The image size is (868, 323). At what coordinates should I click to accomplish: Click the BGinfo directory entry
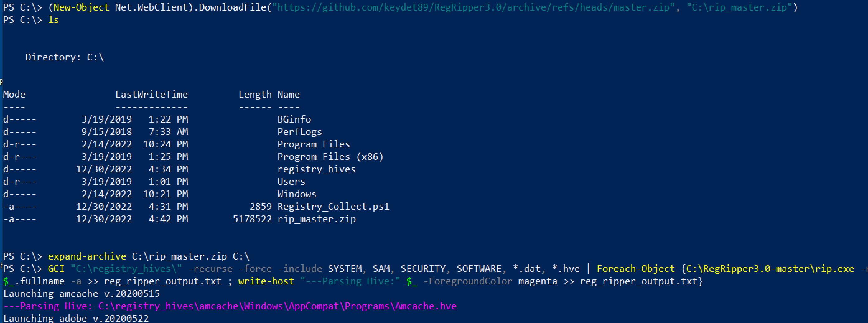point(294,119)
